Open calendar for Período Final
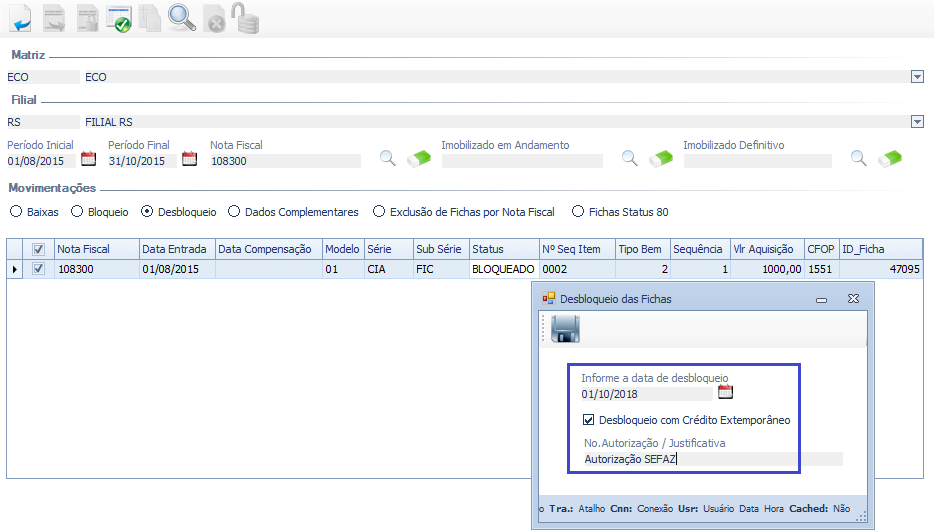The image size is (934, 531). coord(189,159)
